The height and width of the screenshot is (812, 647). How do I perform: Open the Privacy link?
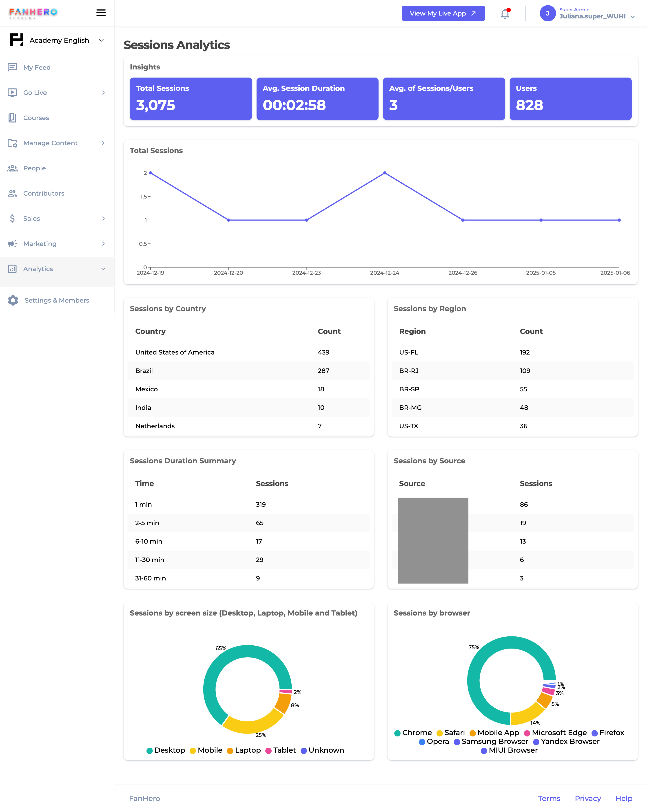click(x=587, y=799)
